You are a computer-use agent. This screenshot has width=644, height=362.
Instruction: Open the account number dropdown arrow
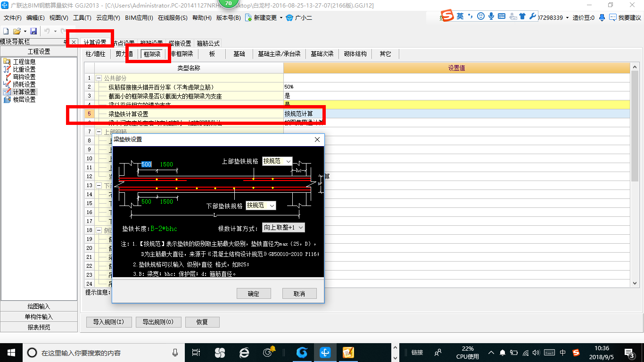tap(567, 17)
